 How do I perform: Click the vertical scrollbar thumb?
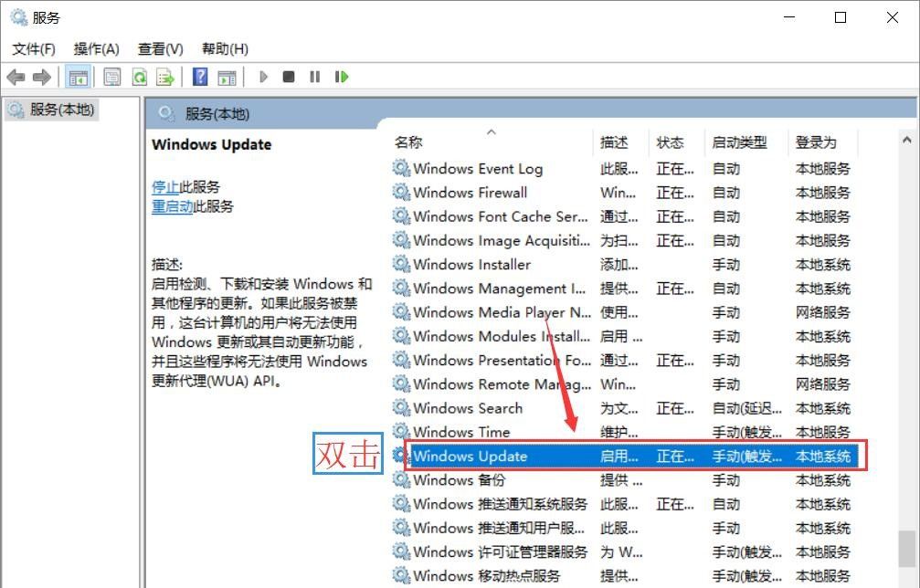tap(907, 549)
